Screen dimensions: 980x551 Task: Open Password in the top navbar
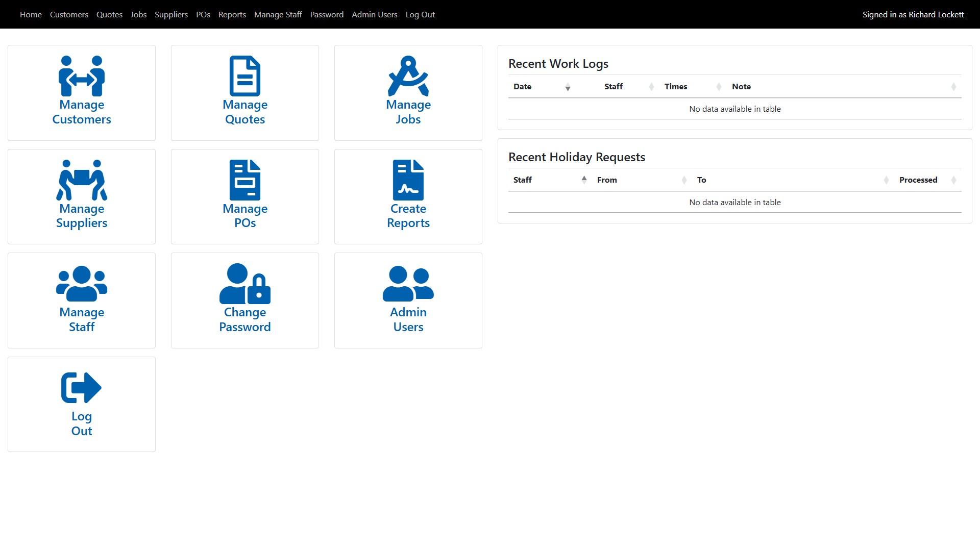[327, 14]
